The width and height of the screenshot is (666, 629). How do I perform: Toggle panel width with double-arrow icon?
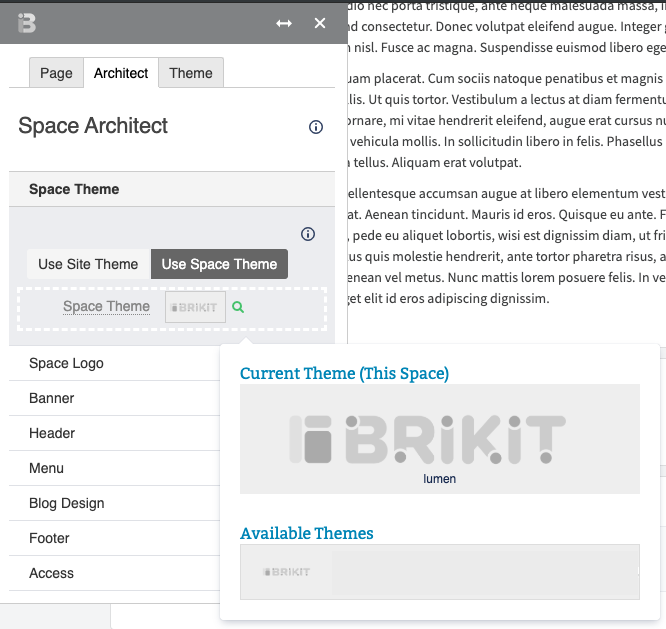point(284,23)
